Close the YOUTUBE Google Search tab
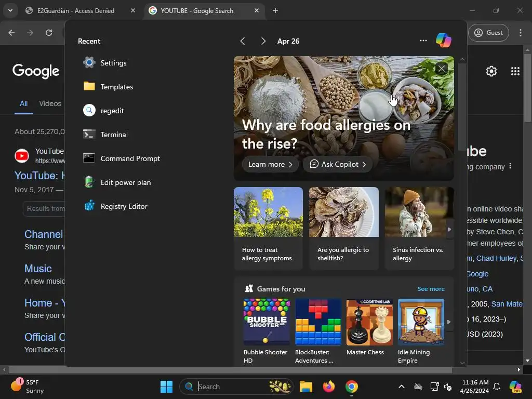 pos(257,10)
